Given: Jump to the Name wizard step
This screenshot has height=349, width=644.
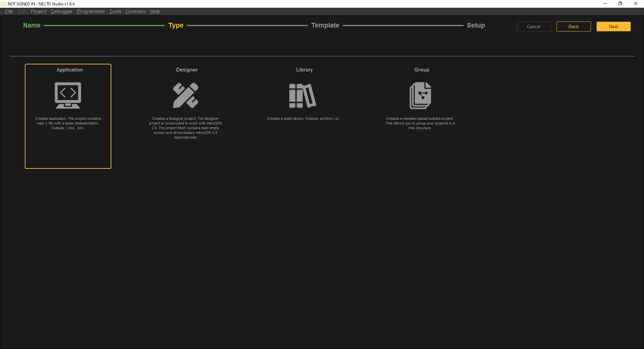Looking at the screenshot, I should [32, 26].
